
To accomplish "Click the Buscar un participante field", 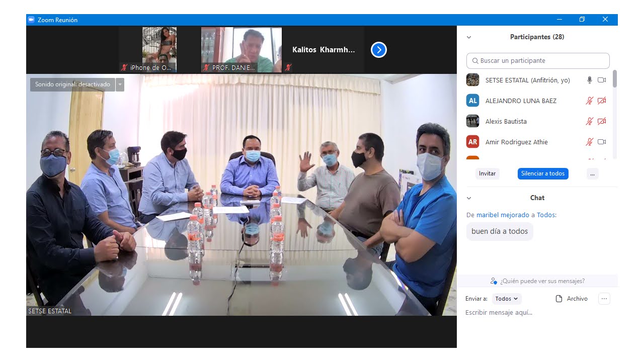I will [x=538, y=61].
